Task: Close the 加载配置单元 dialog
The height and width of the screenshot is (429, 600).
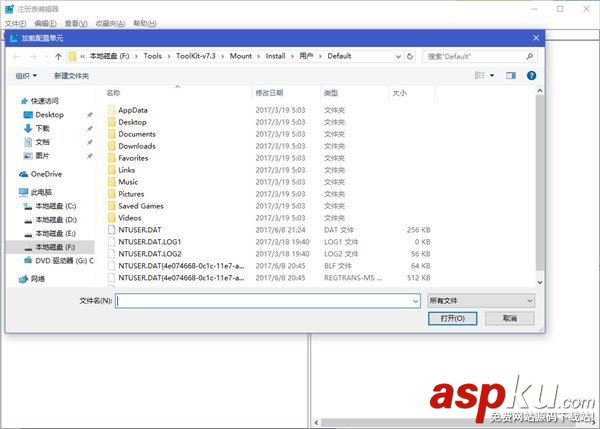Action: 536,38
